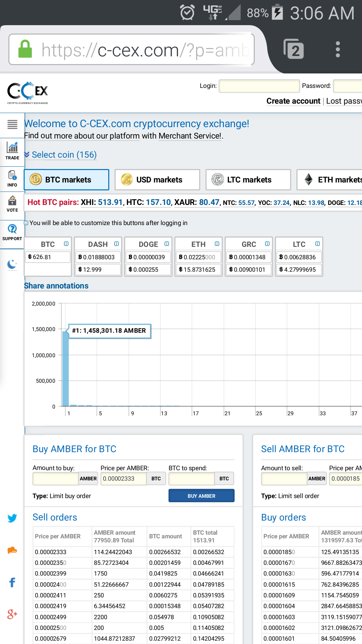Open the Share annotations link
Image resolution: width=362 pixels, height=644 pixels.
[56, 286]
